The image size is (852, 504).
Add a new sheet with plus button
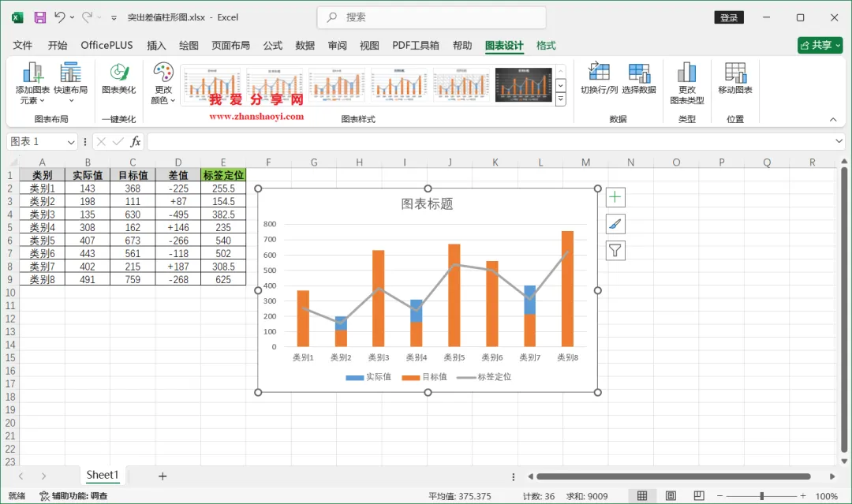coord(163,476)
